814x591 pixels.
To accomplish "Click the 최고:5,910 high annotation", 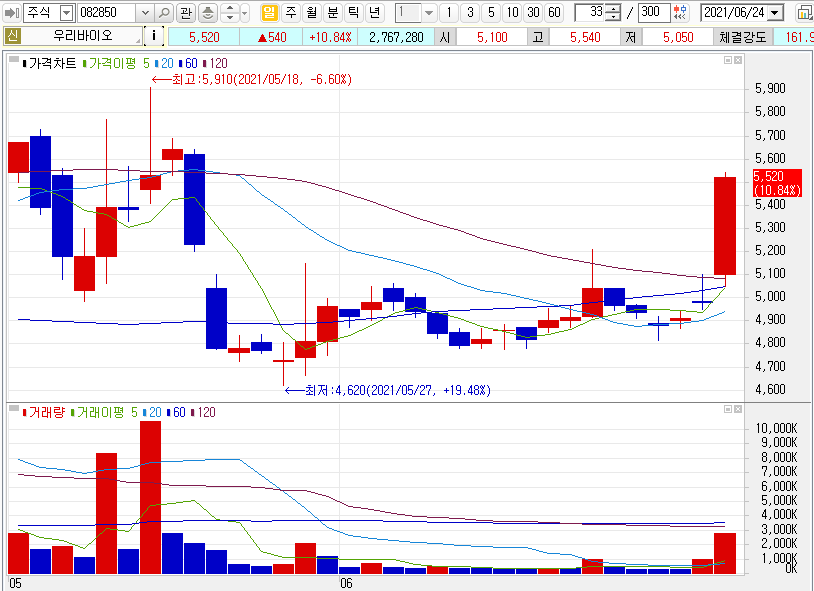I will tap(252, 79).
